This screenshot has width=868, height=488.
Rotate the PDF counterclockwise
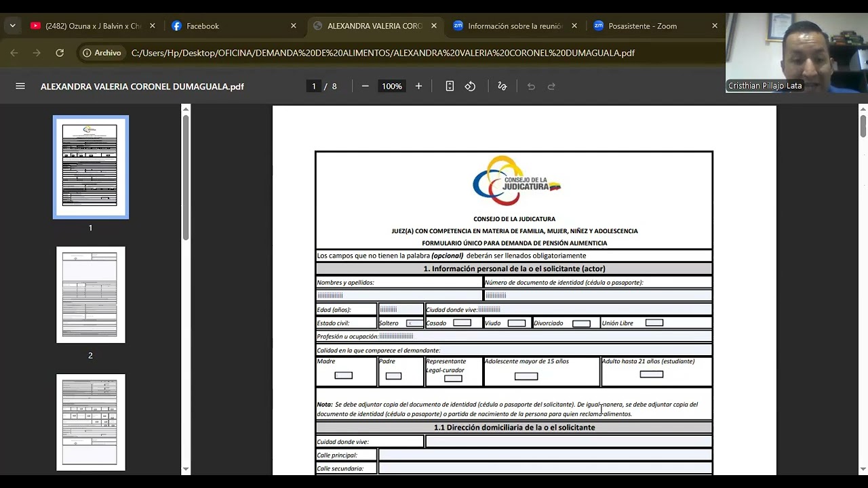[470, 86]
